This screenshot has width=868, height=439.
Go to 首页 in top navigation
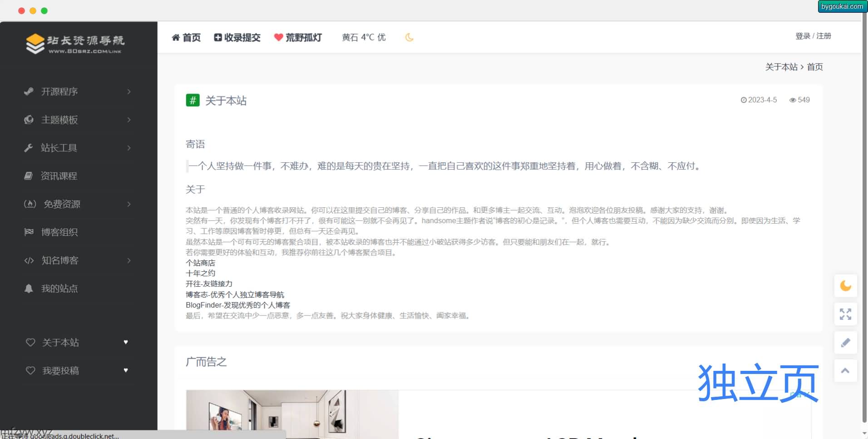pyautogui.click(x=186, y=37)
